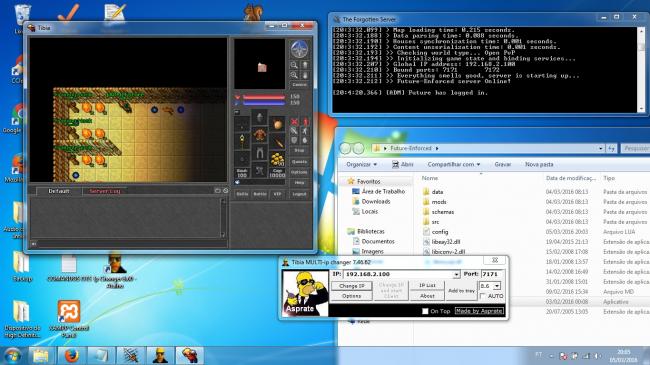
Task: Open the Firefox icon on the taskbar
Action: [71, 355]
